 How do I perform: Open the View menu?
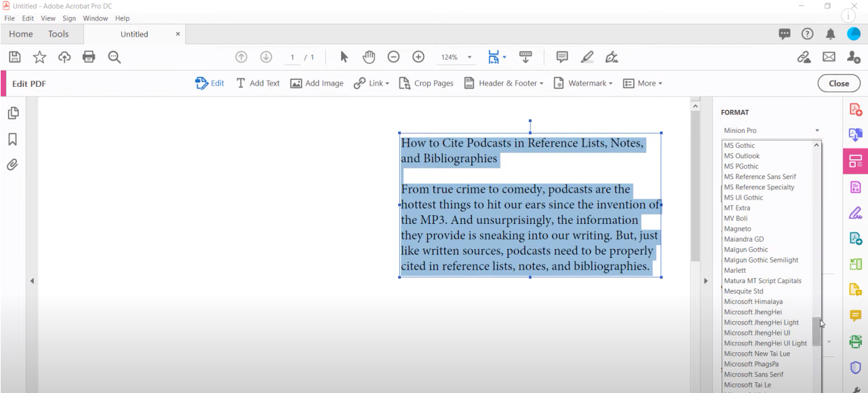tap(48, 18)
